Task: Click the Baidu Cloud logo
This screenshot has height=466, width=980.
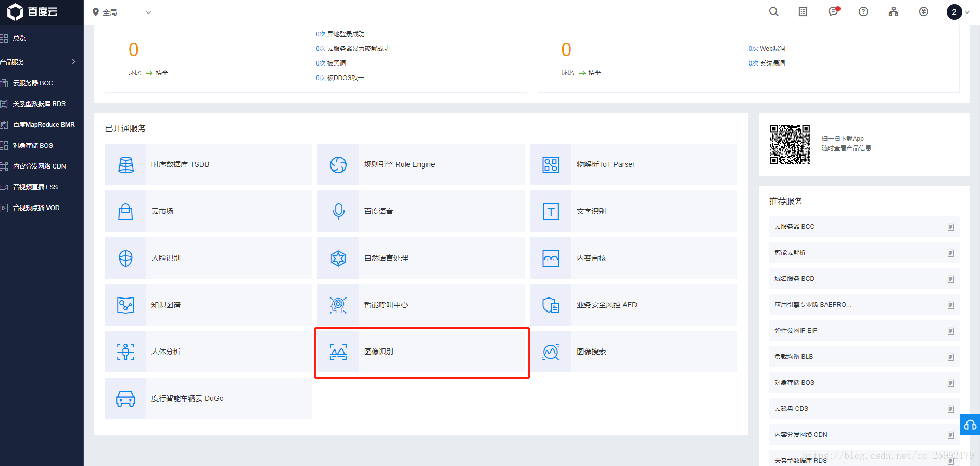Action: pyautogui.click(x=32, y=11)
